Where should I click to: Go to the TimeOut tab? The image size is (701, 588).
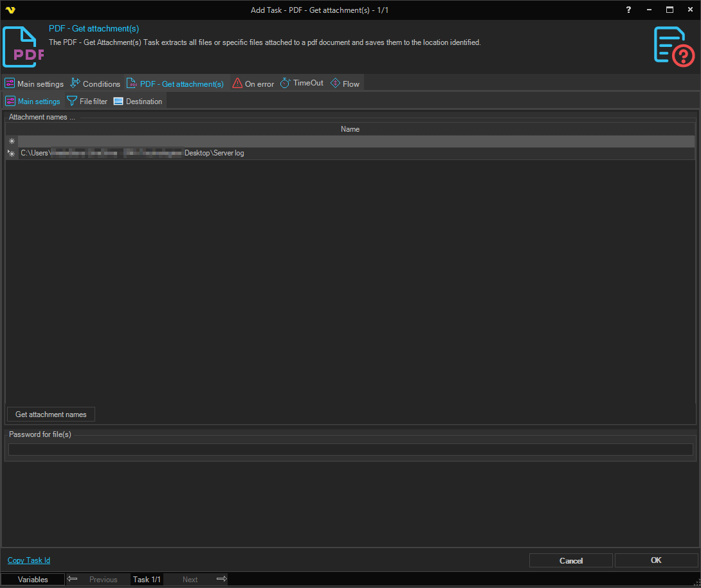302,84
